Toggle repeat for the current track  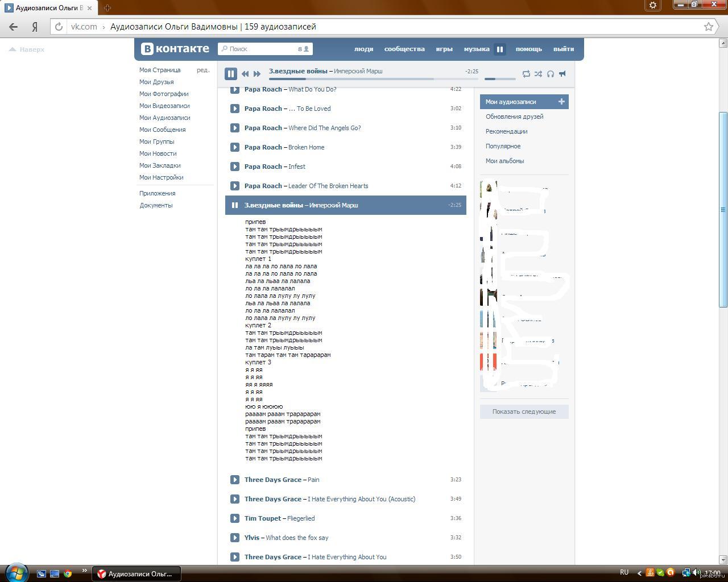(526, 74)
